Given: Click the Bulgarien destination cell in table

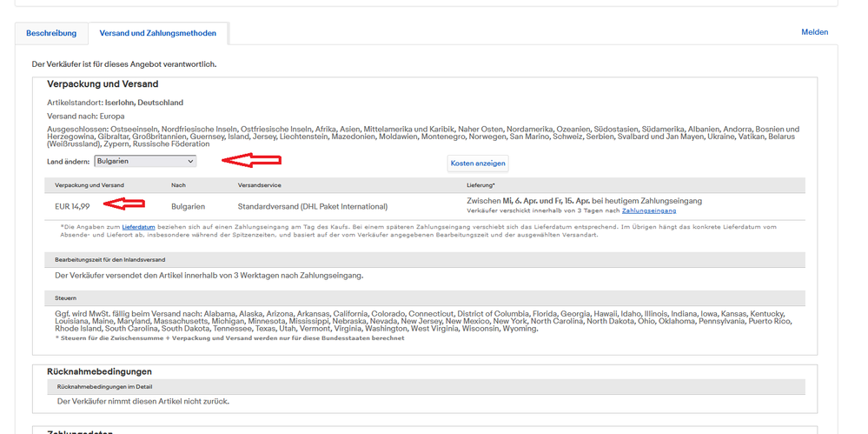Looking at the screenshot, I should (189, 206).
